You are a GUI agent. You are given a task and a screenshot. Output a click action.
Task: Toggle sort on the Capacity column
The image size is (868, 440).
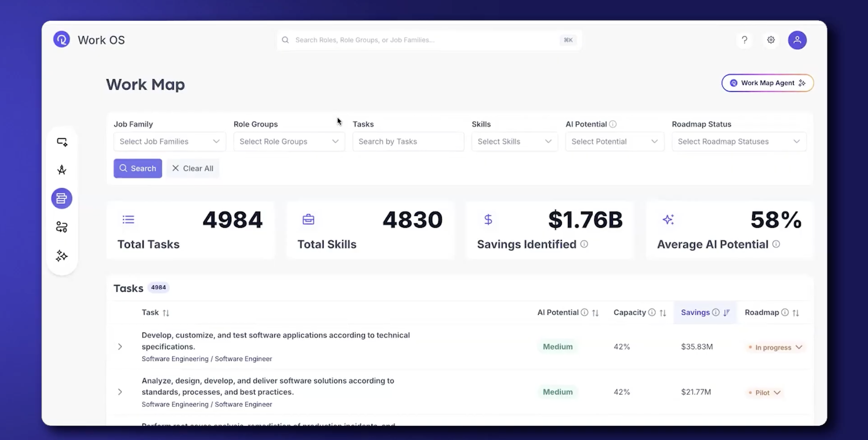(663, 313)
